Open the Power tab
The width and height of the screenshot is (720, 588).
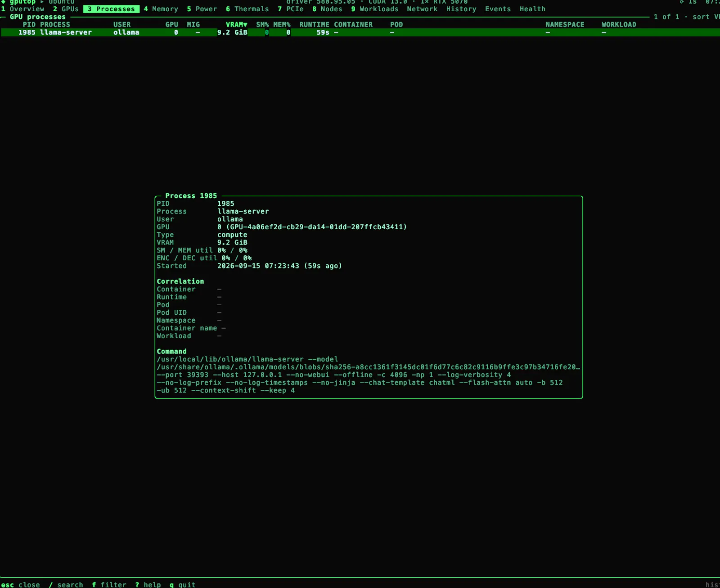(202, 9)
